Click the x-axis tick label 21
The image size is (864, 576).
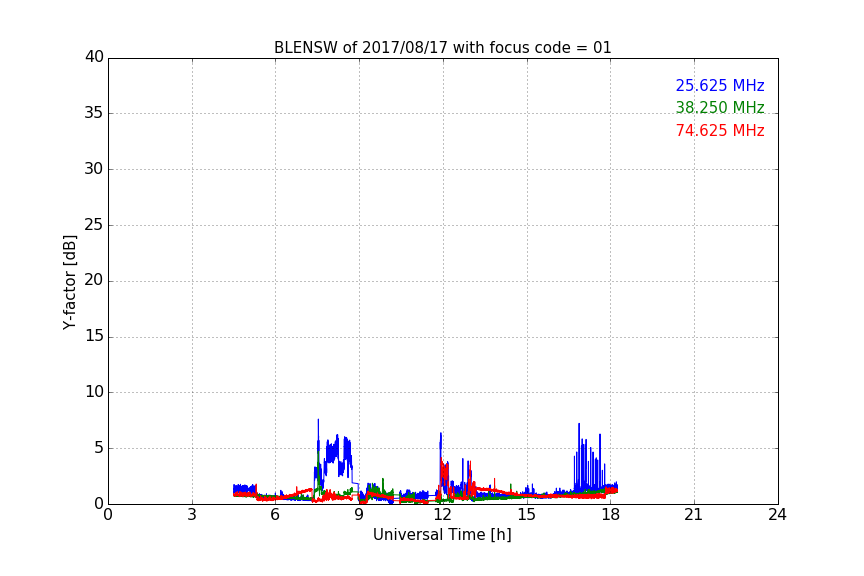pyautogui.click(x=694, y=515)
